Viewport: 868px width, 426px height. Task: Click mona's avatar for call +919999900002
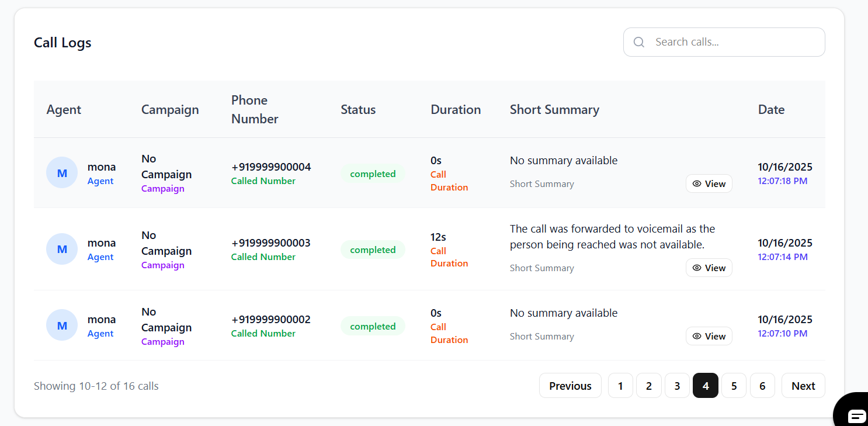point(62,325)
